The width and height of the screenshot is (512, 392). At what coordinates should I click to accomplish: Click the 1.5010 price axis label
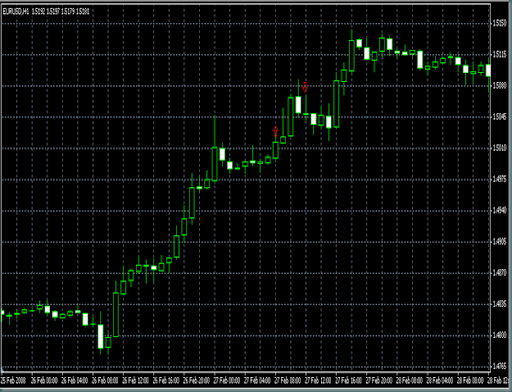click(499, 148)
